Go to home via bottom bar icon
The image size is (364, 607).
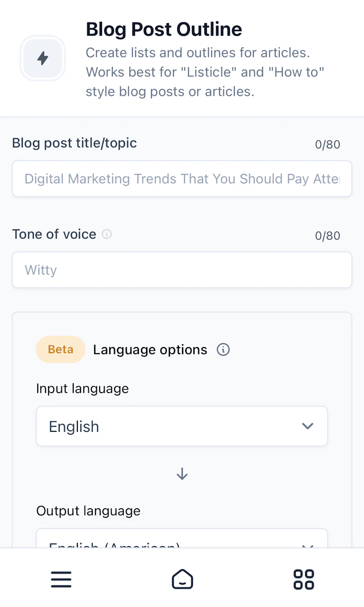pyautogui.click(x=182, y=579)
